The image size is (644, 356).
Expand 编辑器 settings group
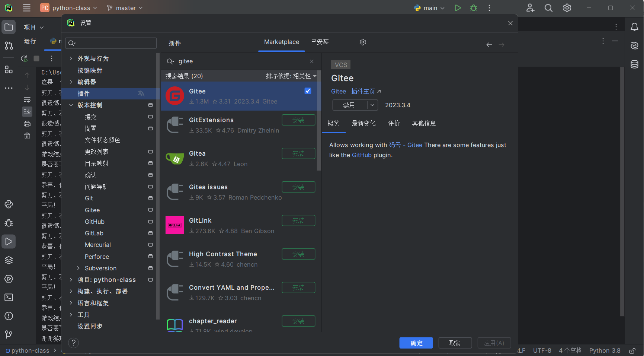point(71,82)
